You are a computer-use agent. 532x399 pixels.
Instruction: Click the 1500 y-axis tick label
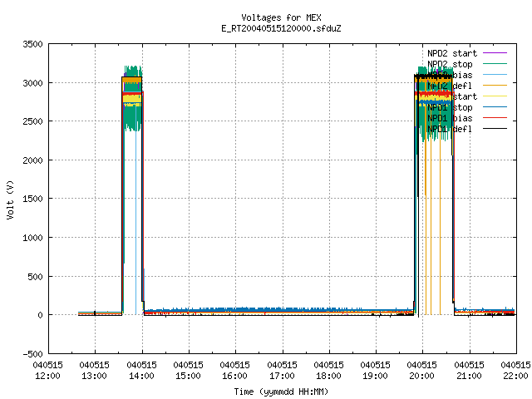click(33, 199)
